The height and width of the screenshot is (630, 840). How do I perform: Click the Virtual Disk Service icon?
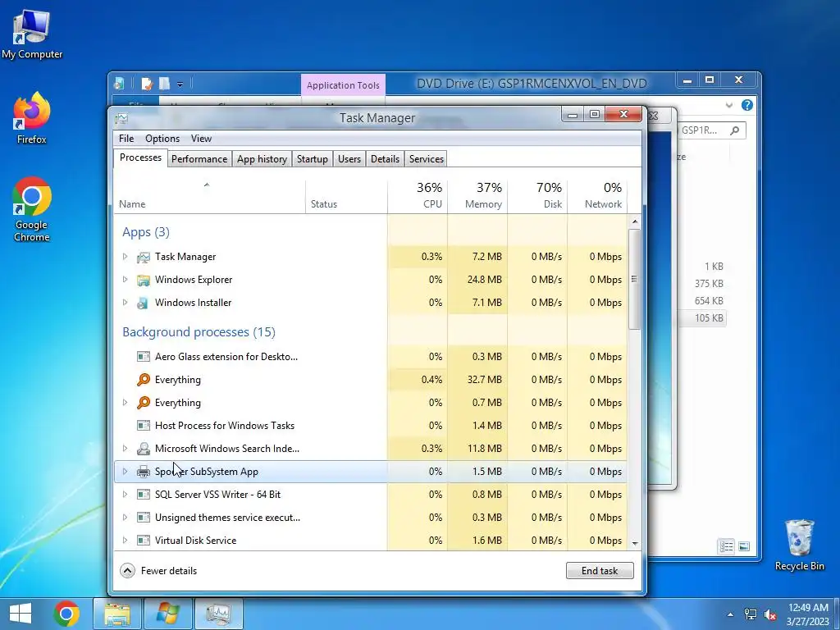click(143, 541)
